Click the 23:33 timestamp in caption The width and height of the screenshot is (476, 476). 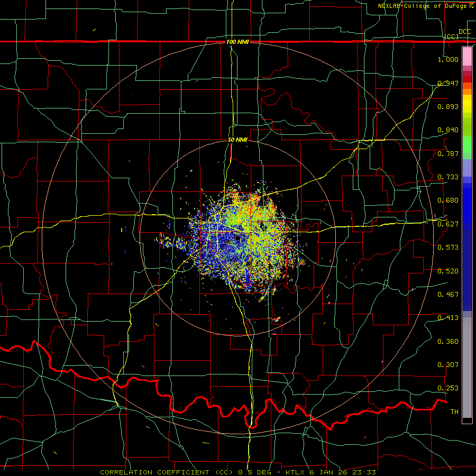point(364,472)
